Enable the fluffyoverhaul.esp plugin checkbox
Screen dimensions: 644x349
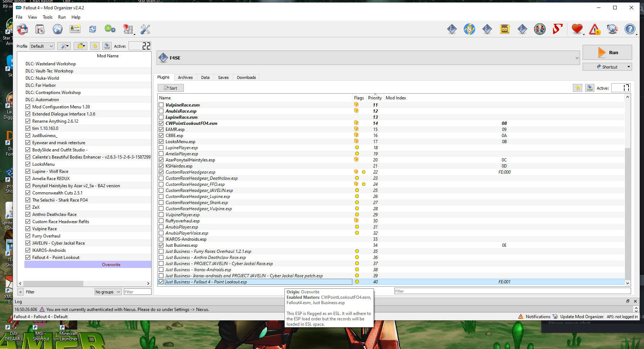coord(161,221)
